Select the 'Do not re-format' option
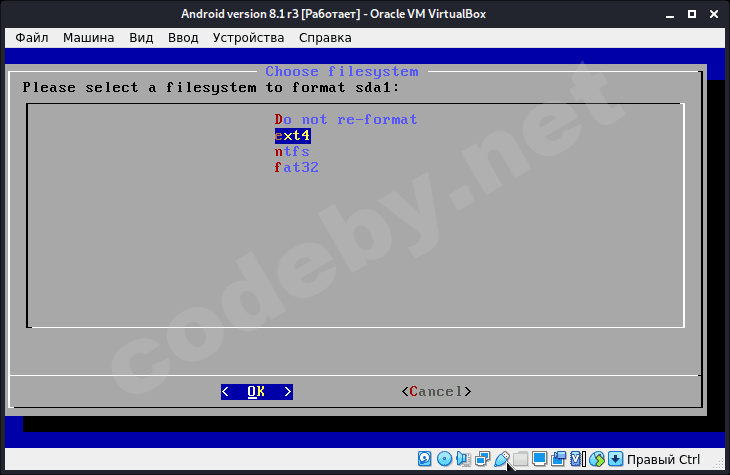The width and height of the screenshot is (730, 475). 346,120
